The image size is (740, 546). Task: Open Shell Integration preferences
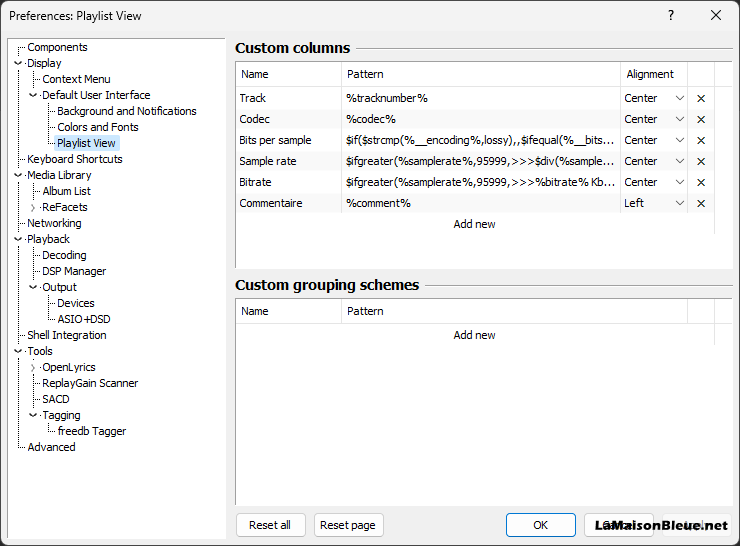[x=67, y=335]
